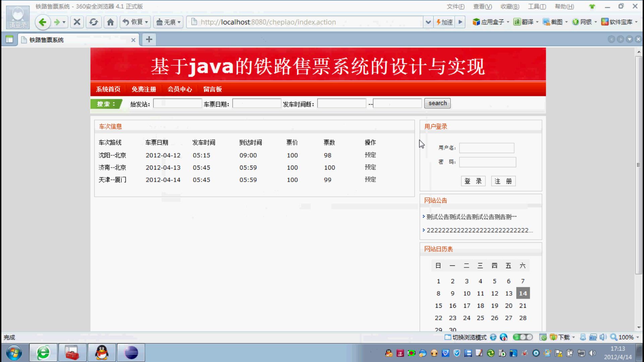The width and height of the screenshot is (644, 362).
Task: Open the 会员中心 member center
Action: [180, 89]
